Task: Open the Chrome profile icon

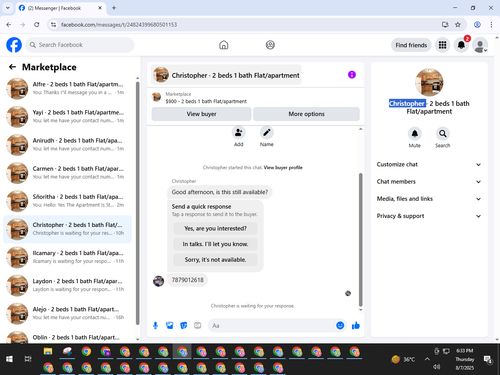Action: pos(477,24)
